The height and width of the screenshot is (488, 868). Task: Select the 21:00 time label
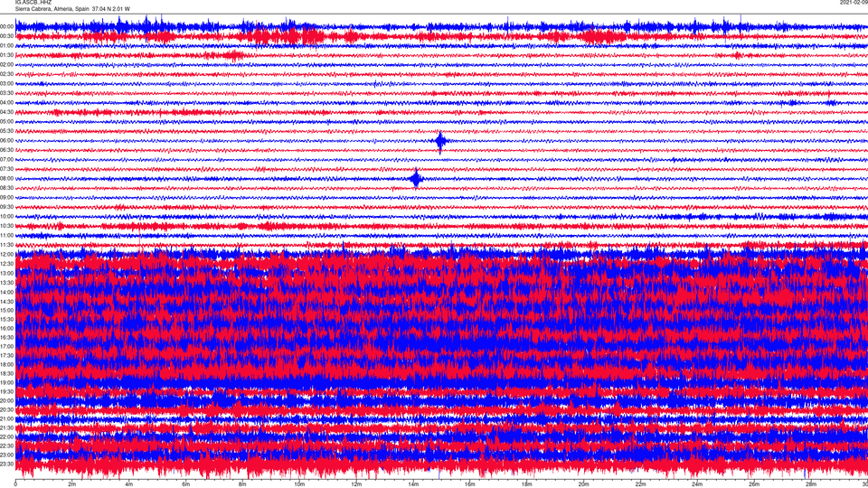pos(6,418)
